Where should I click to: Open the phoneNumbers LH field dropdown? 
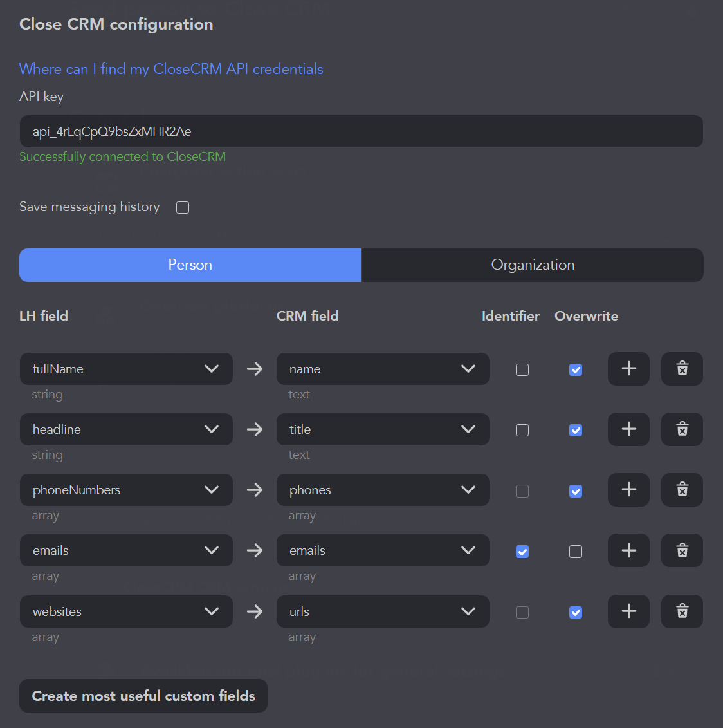pyautogui.click(x=126, y=490)
